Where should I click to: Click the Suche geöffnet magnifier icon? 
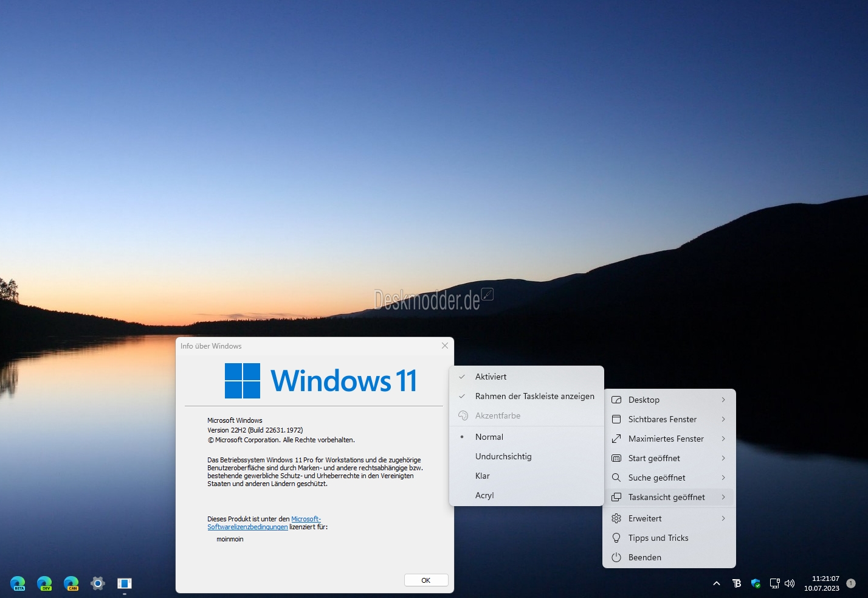(616, 478)
